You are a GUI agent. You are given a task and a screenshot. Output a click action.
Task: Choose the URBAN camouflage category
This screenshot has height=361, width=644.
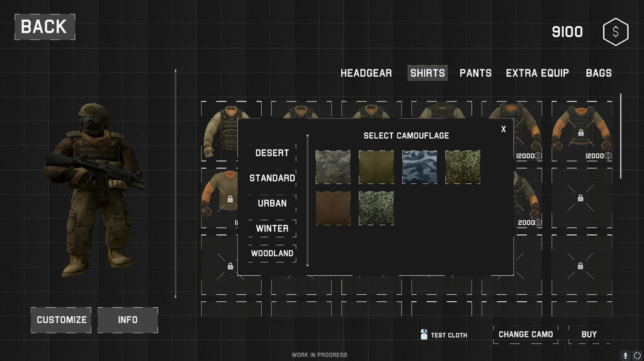click(272, 203)
